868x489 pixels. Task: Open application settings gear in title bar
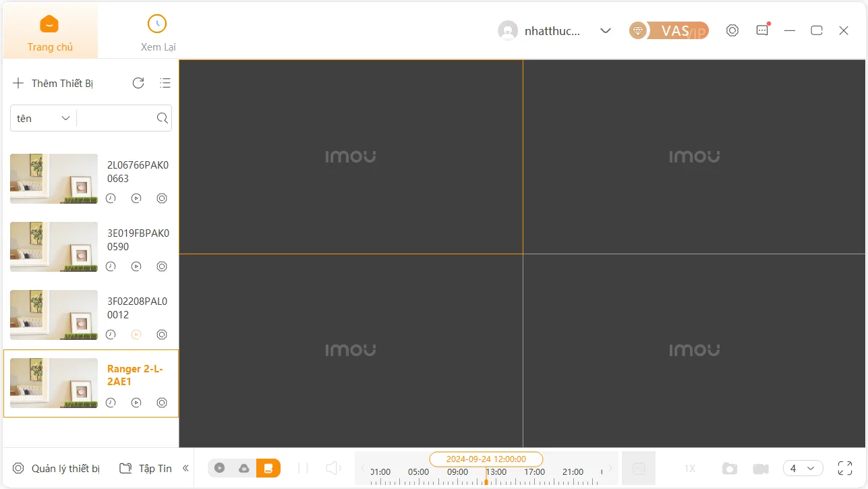(x=732, y=30)
